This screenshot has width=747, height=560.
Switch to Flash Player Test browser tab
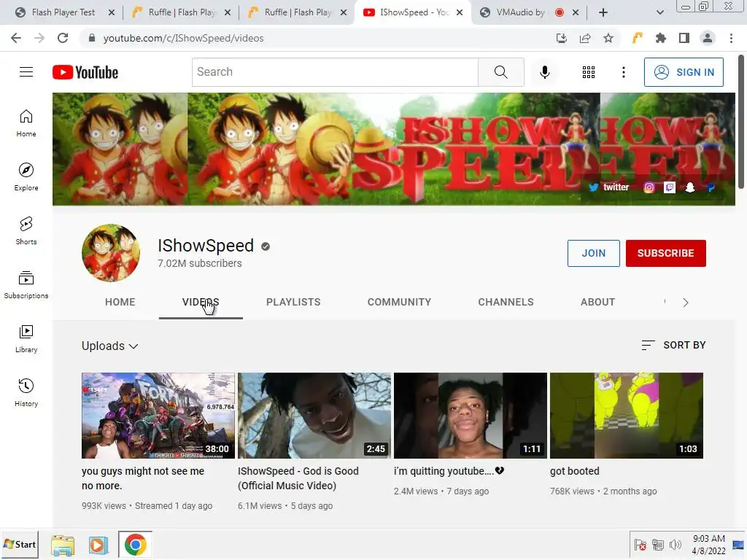coord(63,12)
